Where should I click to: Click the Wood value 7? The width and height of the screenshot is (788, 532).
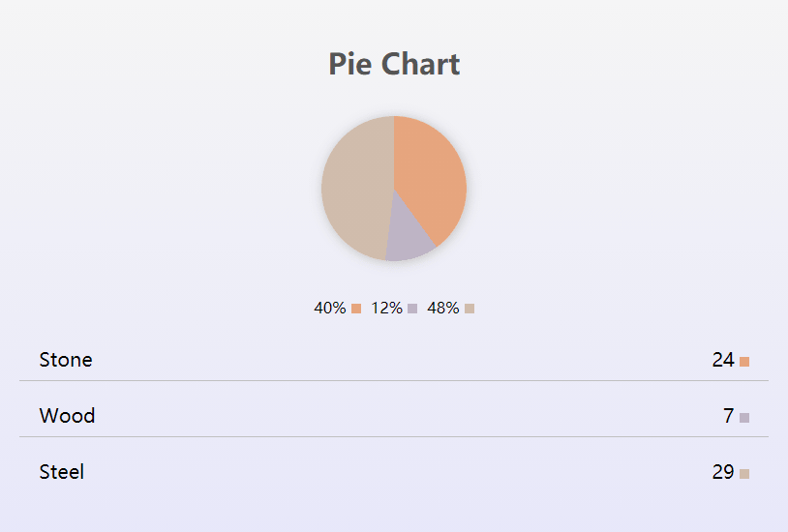point(728,416)
